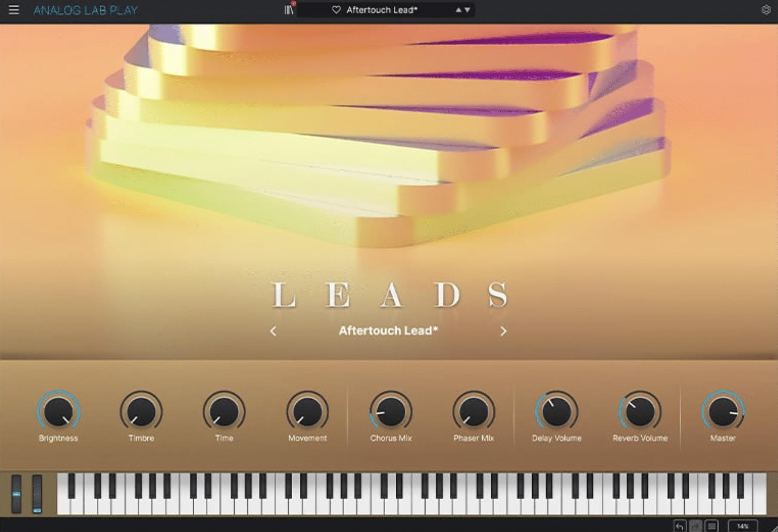This screenshot has width=778, height=532.
Task: Click the Chorus Mix label text
Action: coord(391,438)
